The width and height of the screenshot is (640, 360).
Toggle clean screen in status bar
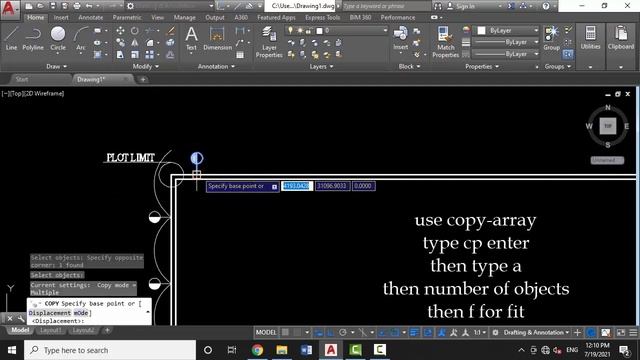point(621,333)
